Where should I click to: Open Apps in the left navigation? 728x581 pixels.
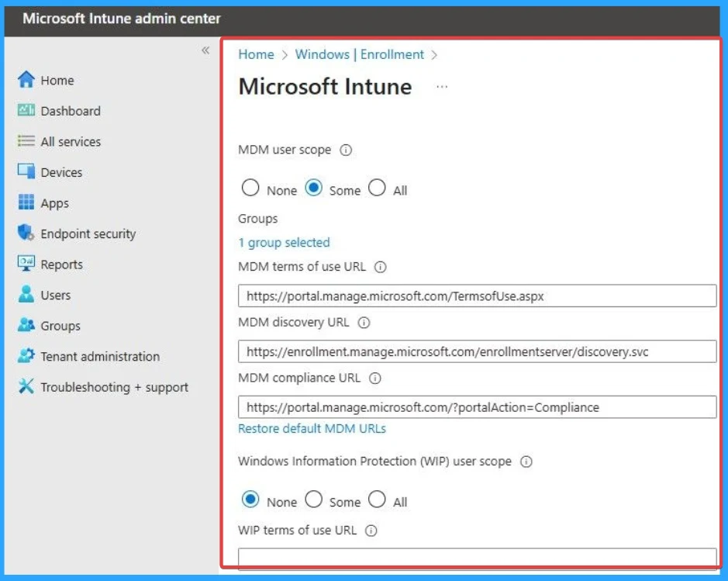tap(55, 203)
